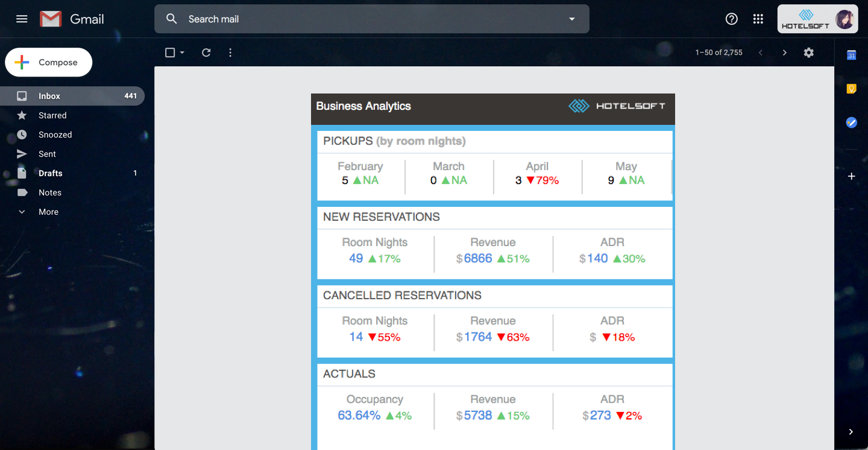This screenshot has width=868, height=450.
Task: Open Google Tasks side panel
Action: 851,122
